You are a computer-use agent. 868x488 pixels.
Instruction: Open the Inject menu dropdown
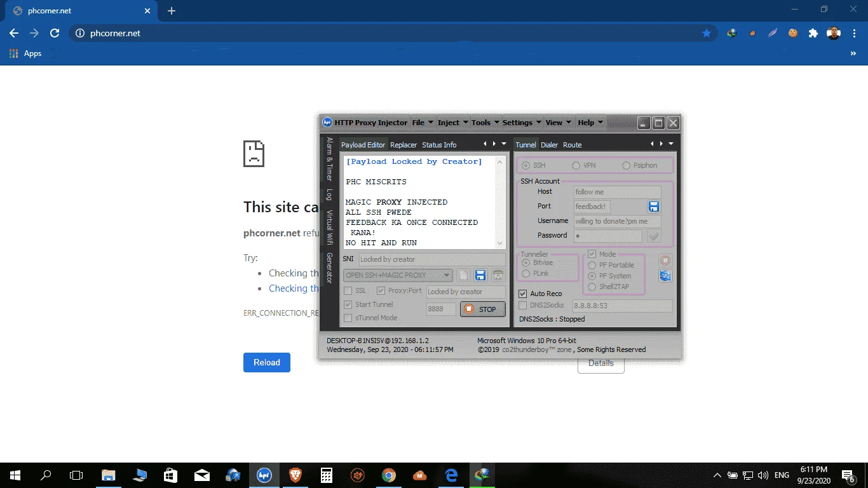point(452,123)
